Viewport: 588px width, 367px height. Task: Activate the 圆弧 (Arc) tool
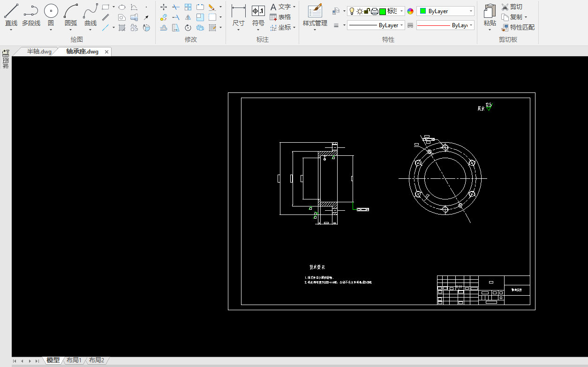[71, 11]
